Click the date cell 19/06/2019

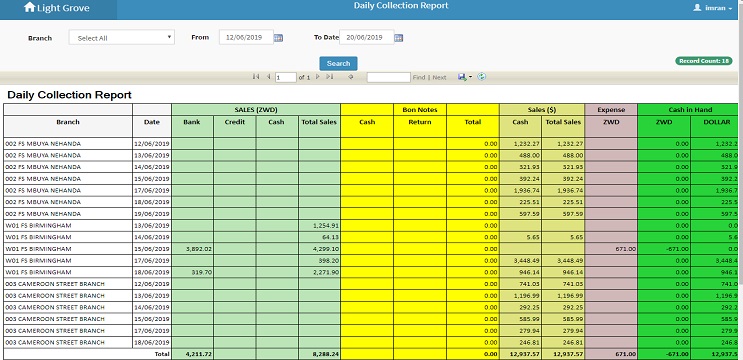(x=152, y=214)
